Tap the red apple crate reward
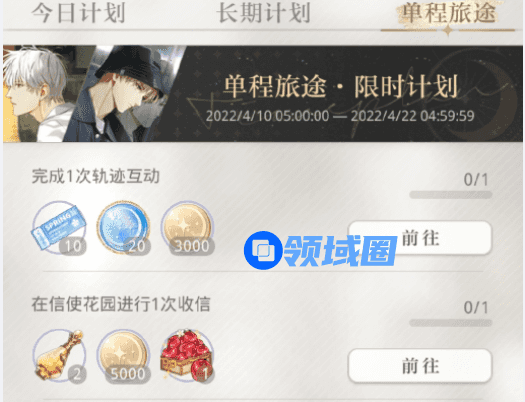 pyautogui.click(x=188, y=355)
